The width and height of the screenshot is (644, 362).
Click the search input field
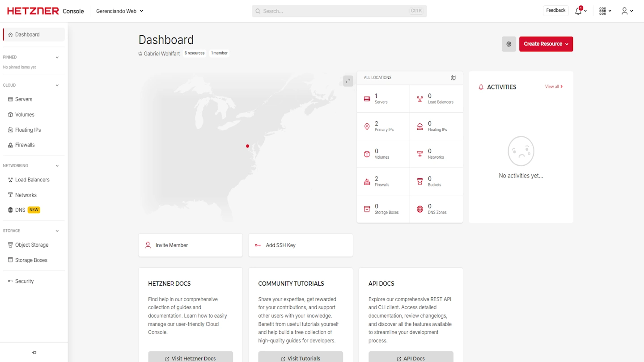339,11
